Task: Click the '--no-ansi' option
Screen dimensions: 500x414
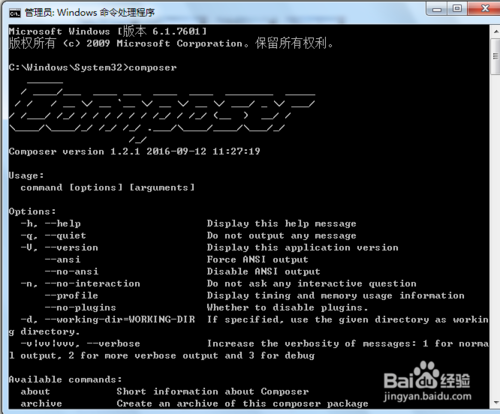Action: click(72, 272)
